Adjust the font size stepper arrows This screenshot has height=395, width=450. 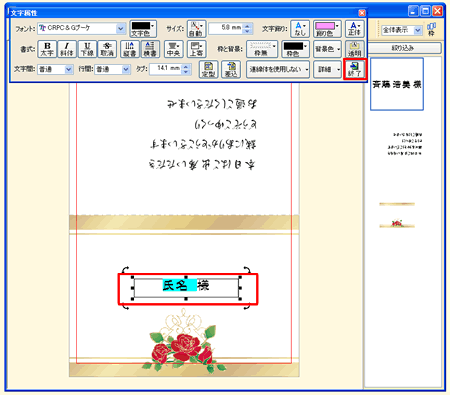247,29
